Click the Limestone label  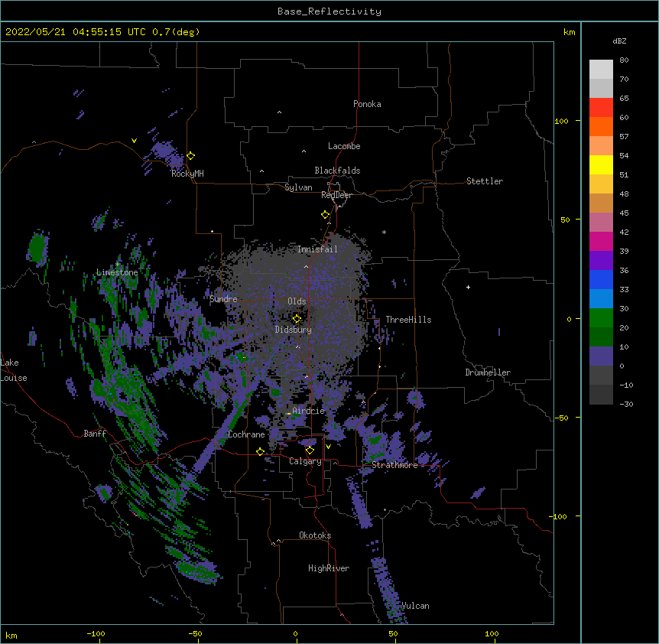117,272
